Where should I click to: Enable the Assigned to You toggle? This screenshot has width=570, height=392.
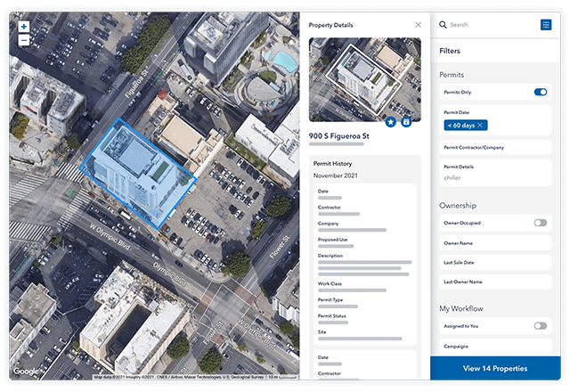[540, 326]
